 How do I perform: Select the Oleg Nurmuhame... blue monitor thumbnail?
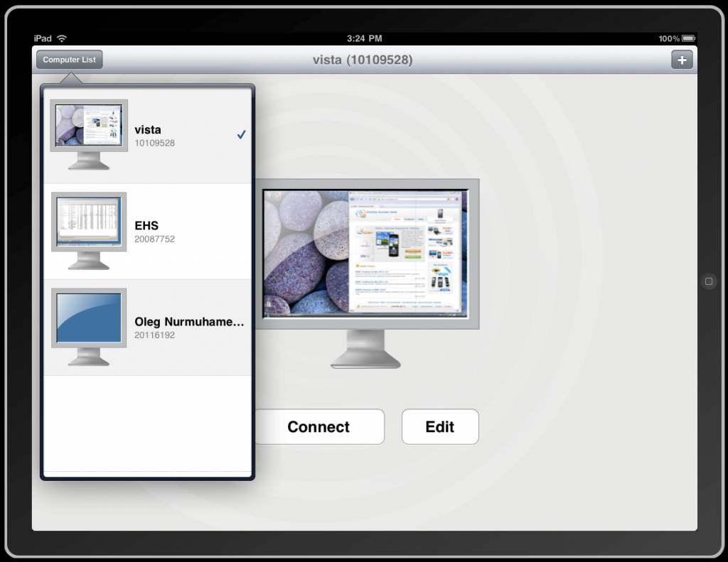(89, 327)
